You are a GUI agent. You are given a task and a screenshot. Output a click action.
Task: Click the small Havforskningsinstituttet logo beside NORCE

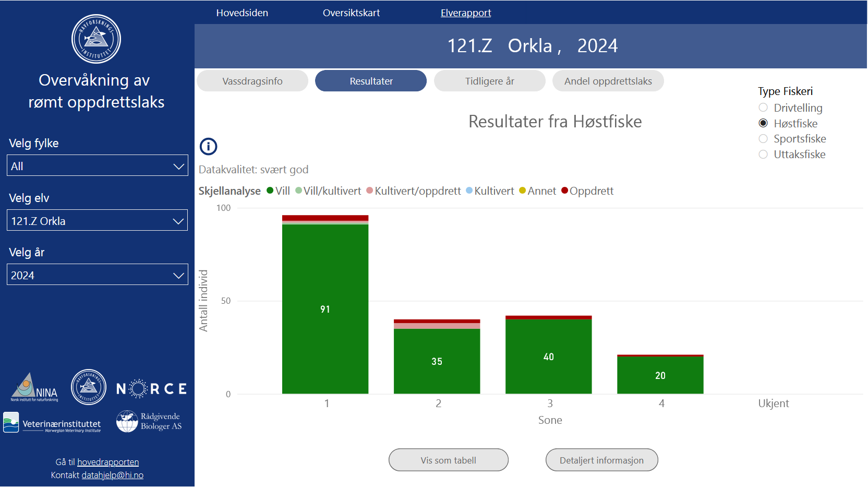coord(89,387)
